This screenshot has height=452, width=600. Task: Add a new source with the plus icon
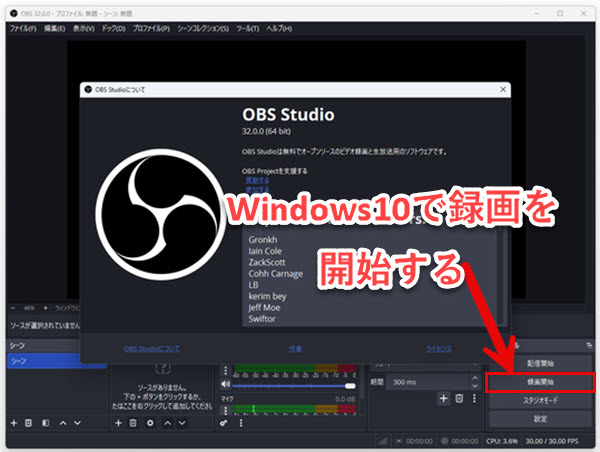(119, 423)
